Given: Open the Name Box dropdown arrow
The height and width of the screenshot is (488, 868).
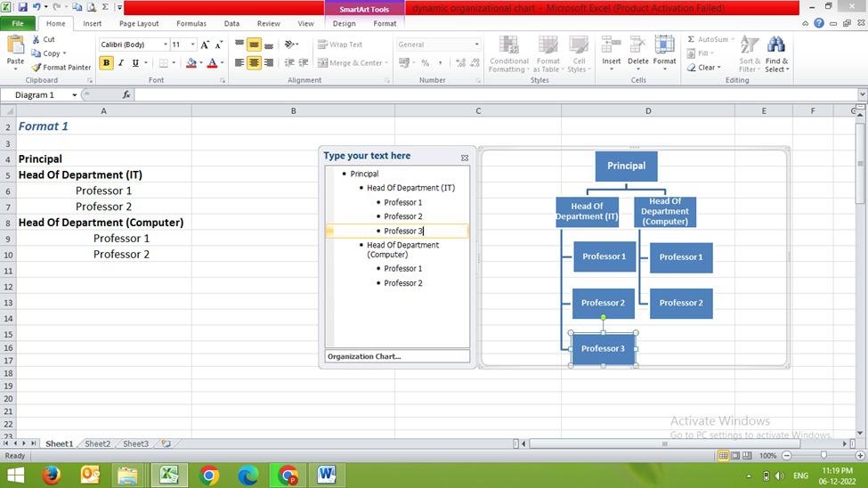Looking at the screenshot, I should click(88, 94).
